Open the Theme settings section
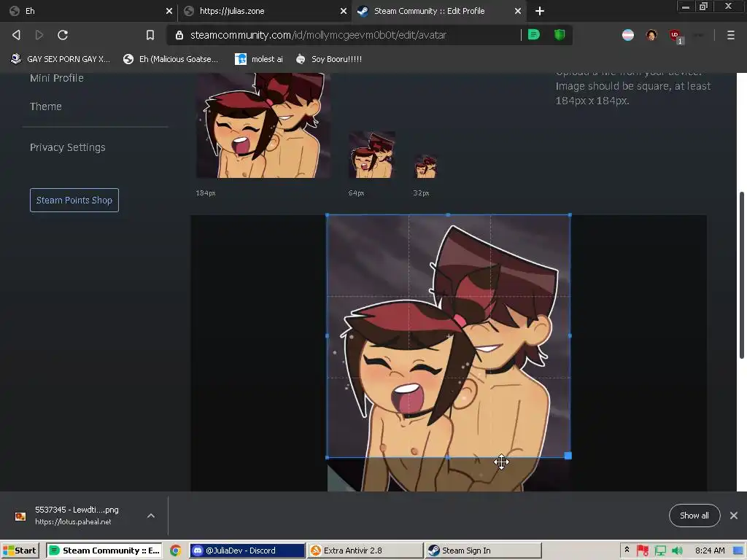747x560 pixels. 46,106
